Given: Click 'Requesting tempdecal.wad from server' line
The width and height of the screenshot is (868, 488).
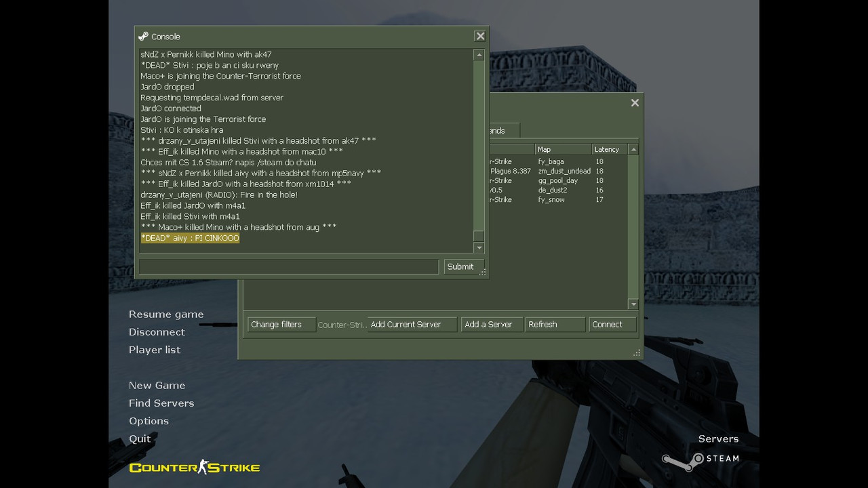Looking at the screenshot, I should pos(212,98).
